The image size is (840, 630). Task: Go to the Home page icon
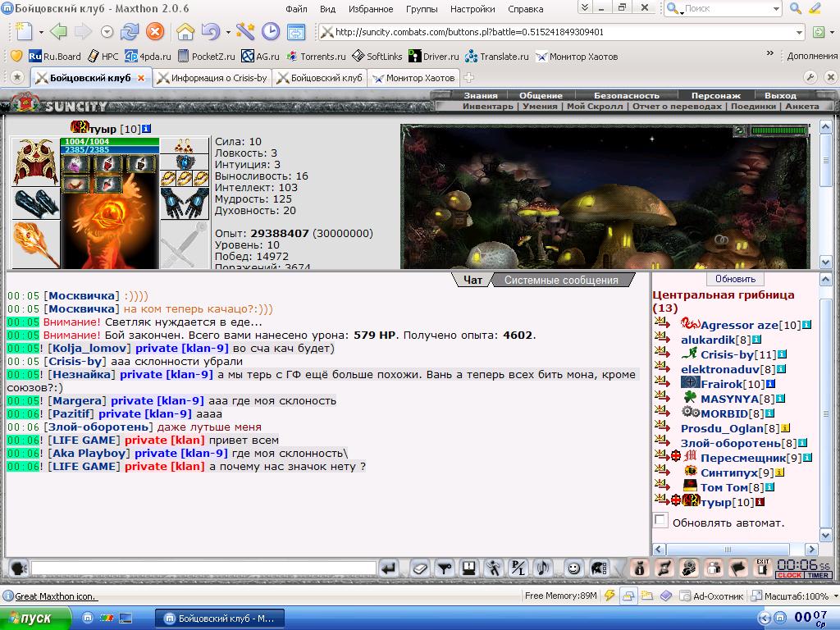185,32
